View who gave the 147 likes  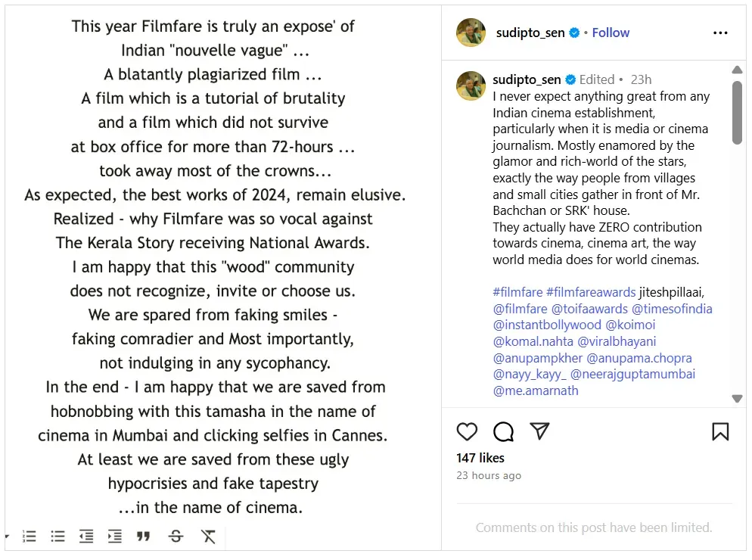point(480,458)
